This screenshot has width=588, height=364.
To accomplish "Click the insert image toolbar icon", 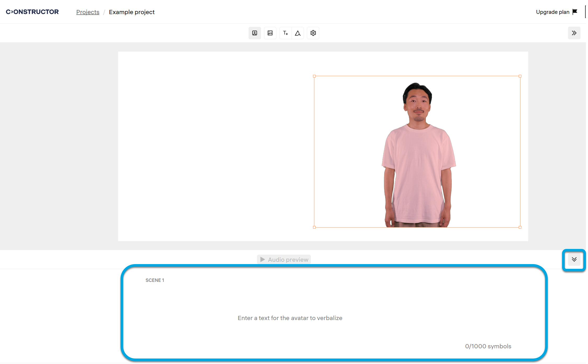I will point(270,33).
